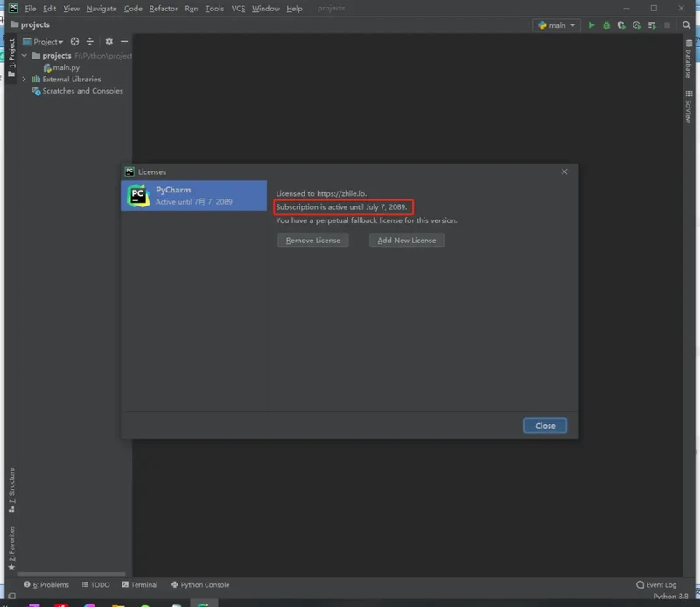This screenshot has height=607, width=700.
Task: Open the Terminal tab
Action: (140, 584)
